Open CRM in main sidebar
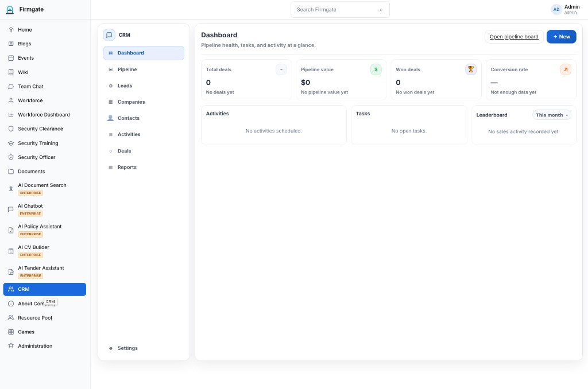 tap(45, 289)
